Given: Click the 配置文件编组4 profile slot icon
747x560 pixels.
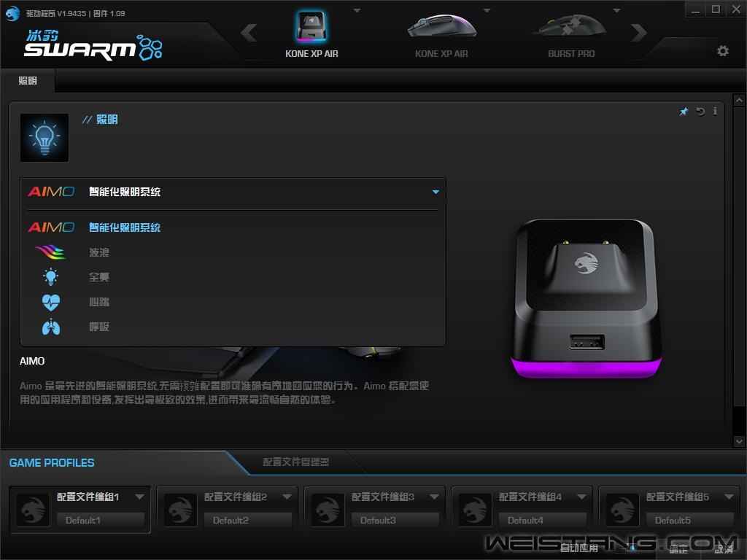Looking at the screenshot, I should click(474, 510).
